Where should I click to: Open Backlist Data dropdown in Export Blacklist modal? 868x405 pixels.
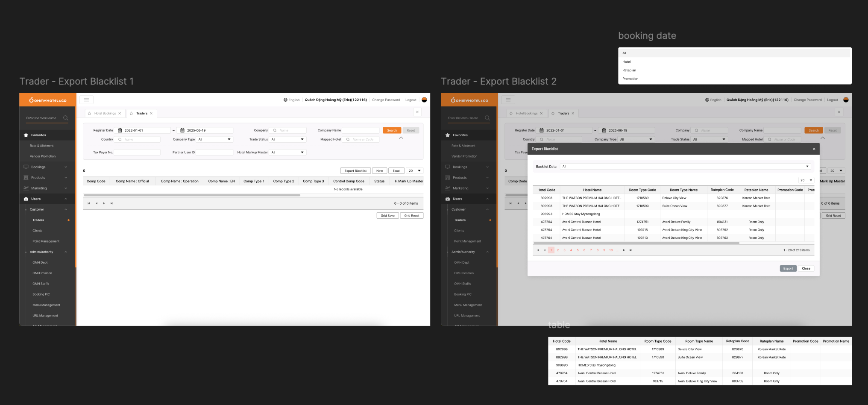(685, 167)
